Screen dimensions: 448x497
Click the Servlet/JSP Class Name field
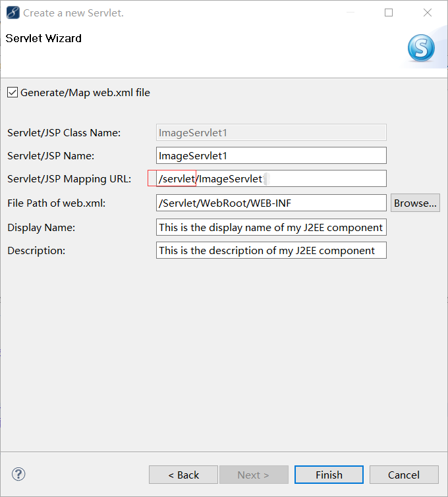pos(271,132)
